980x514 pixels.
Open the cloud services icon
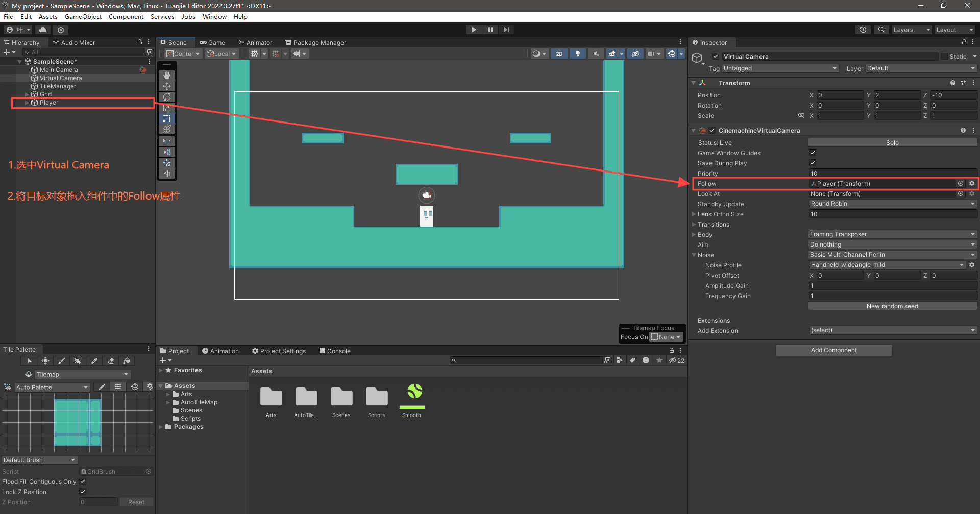tap(43, 30)
